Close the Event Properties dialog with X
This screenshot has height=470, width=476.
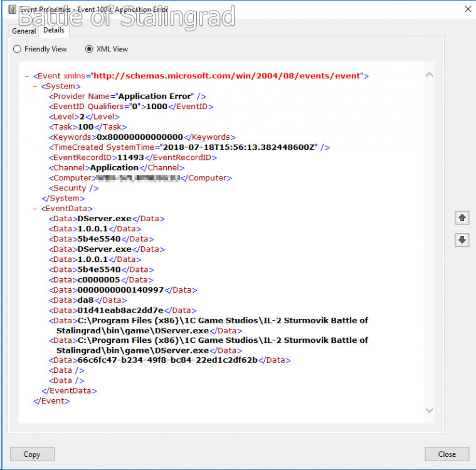point(468,9)
